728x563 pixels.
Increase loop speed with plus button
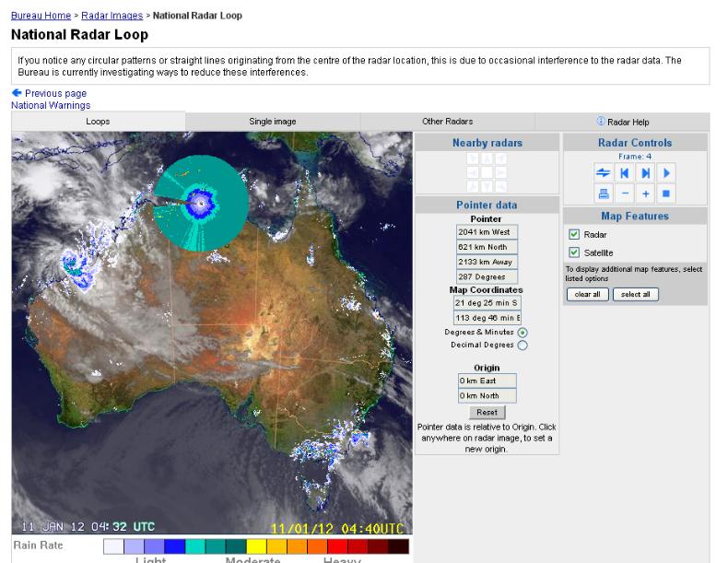tap(646, 194)
